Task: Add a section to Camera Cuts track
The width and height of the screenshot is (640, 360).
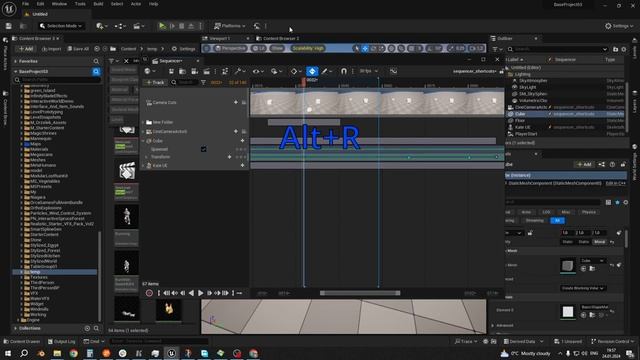Action: pyautogui.click(x=236, y=102)
